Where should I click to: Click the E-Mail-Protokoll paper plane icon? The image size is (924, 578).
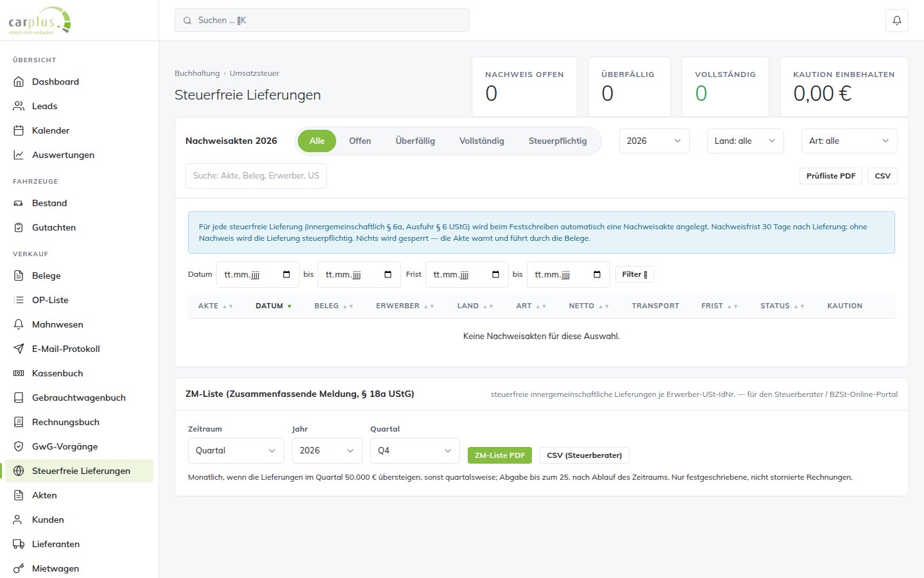(19, 349)
